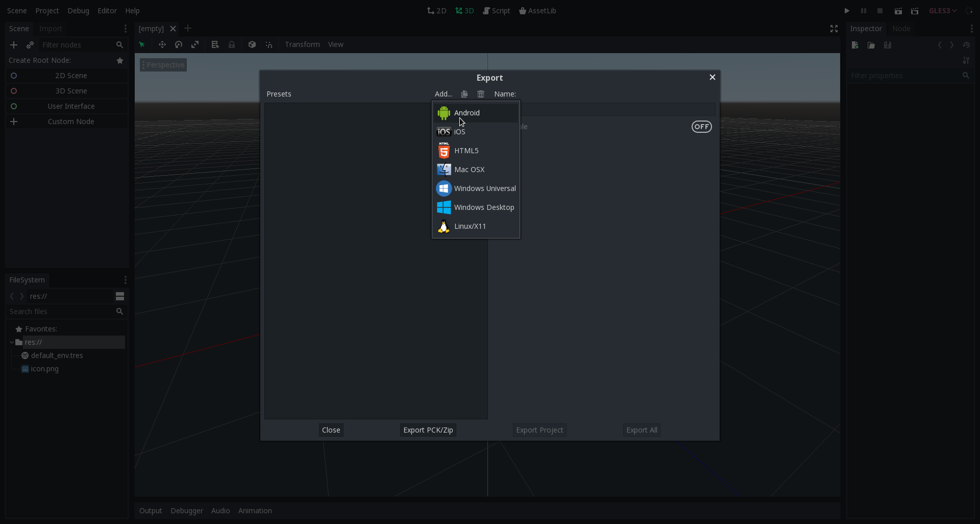Select icon.png in the FileSystem
Viewport: 980px width, 524px height.
pos(44,369)
